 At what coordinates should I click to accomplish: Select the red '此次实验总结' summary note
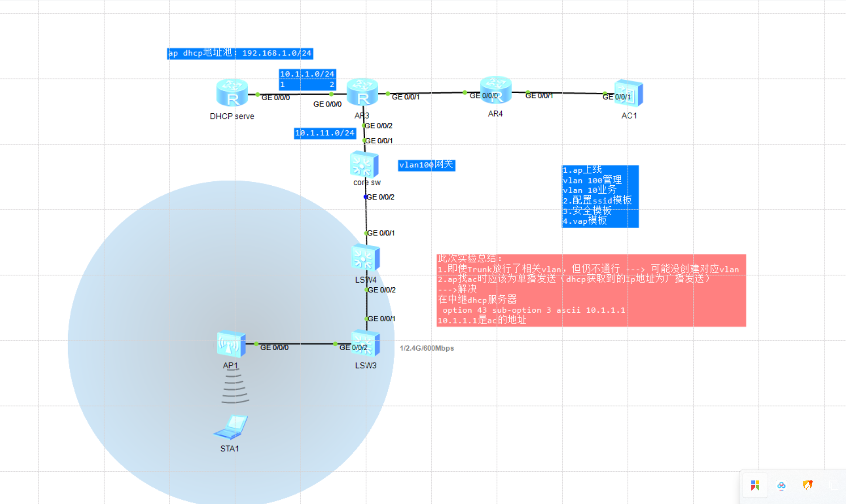[591, 290]
